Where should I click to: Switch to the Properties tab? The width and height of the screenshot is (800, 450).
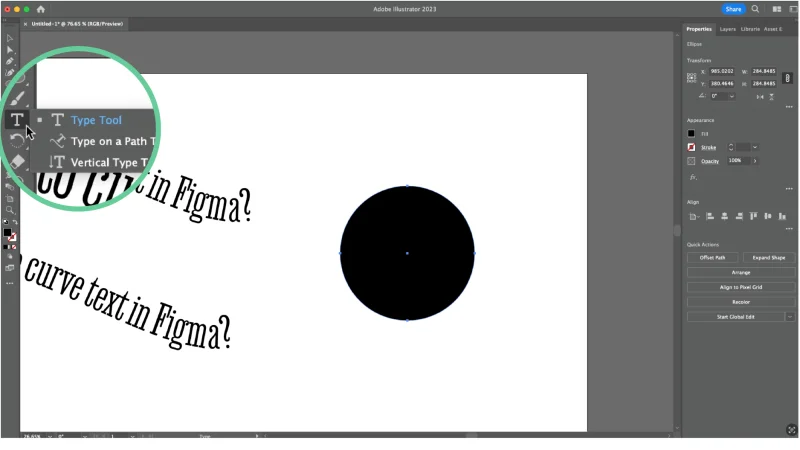[699, 29]
